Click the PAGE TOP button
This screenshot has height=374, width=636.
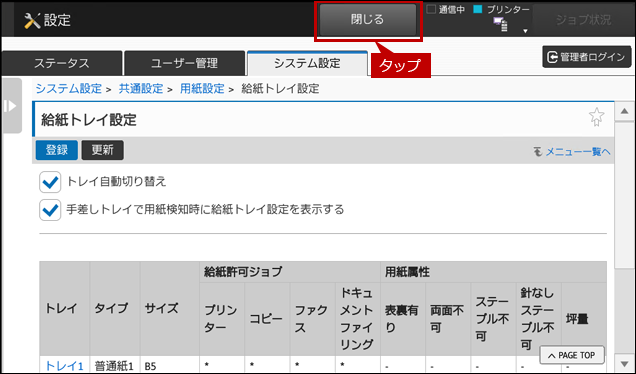[x=572, y=355]
